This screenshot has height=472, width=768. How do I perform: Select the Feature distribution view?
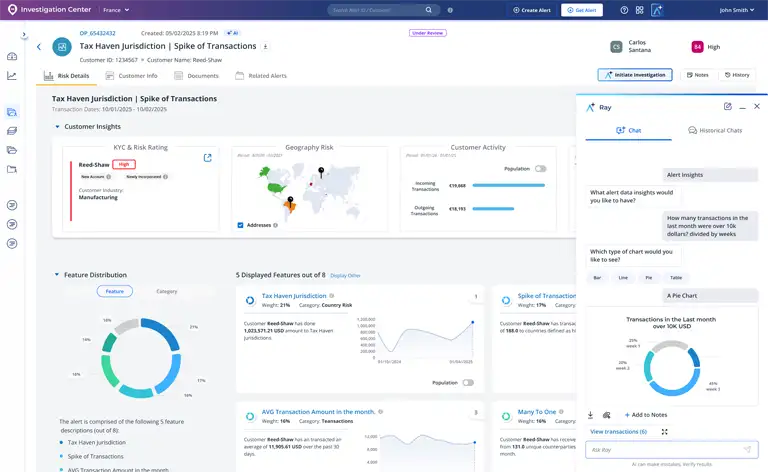click(115, 291)
